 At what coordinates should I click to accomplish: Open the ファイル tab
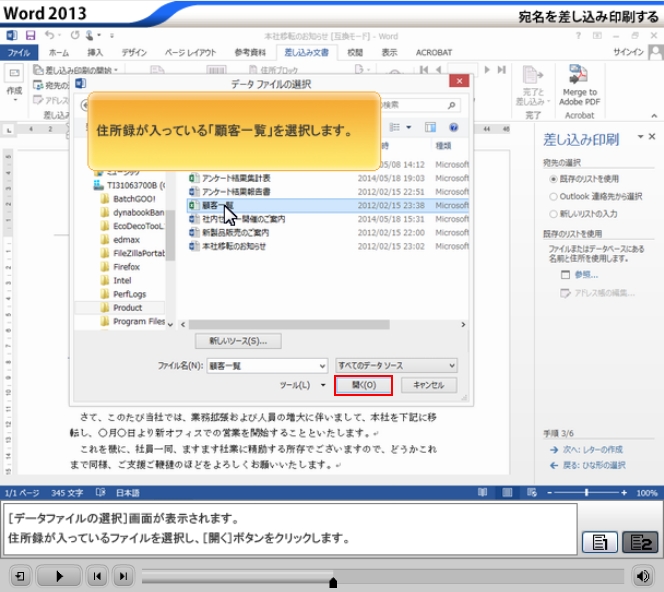[x=19, y=53]
